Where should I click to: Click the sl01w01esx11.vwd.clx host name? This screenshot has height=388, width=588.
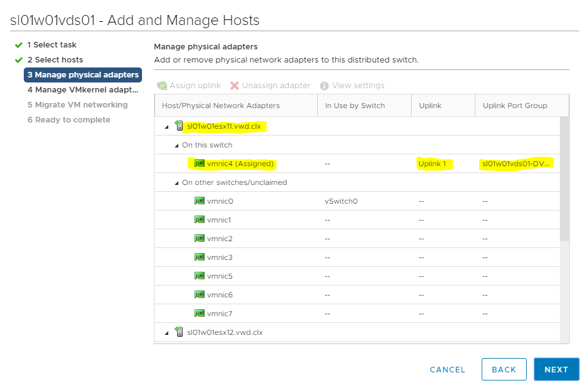224,126
